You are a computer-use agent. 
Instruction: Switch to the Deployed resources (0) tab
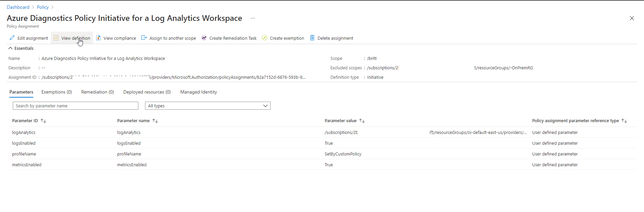pos(147,92)
